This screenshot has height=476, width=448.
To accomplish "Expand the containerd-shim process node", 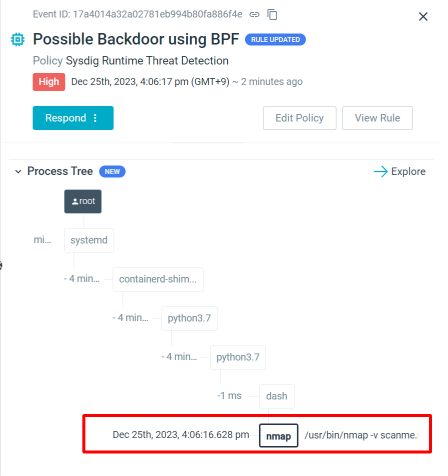I will (158, 279).
